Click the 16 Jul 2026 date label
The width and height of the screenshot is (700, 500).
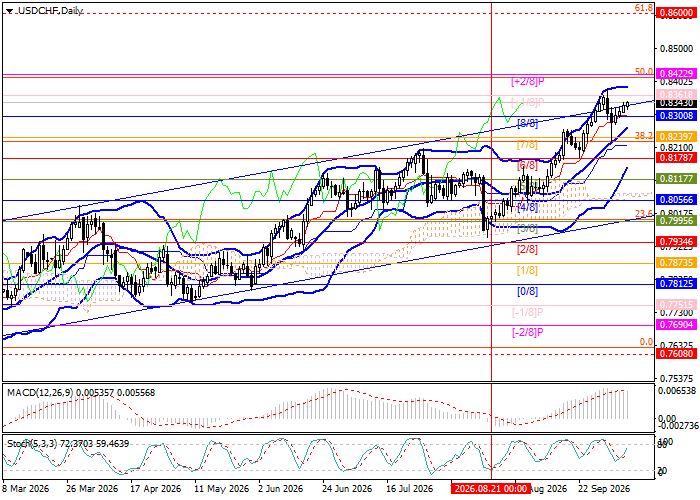(408, 488)
